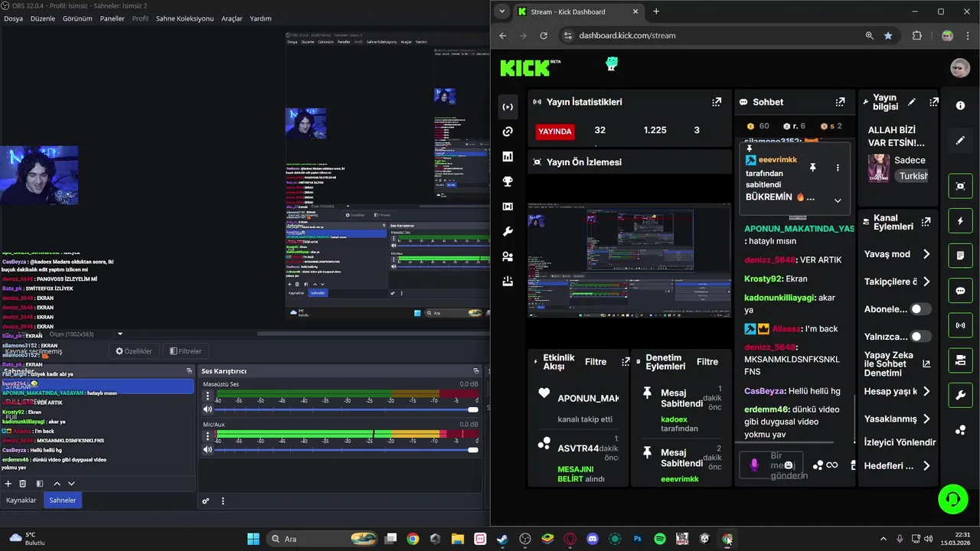Toggle the Abonele... switch in Kanal Eylemleri
This screenshot has height=551, width=980.
coord(920,309)
